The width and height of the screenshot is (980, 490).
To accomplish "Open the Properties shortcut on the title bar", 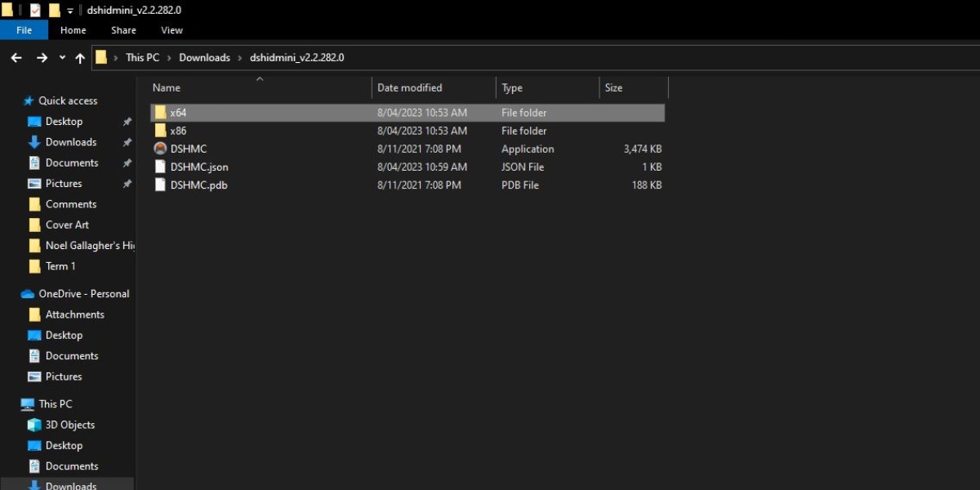I will coord(34,11).
